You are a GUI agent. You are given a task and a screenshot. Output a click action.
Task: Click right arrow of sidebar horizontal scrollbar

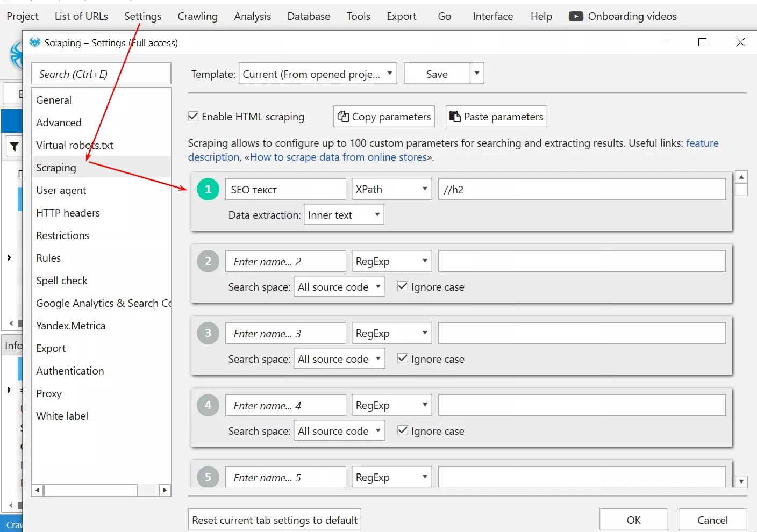pyautogui.click(x=165, y=490)
